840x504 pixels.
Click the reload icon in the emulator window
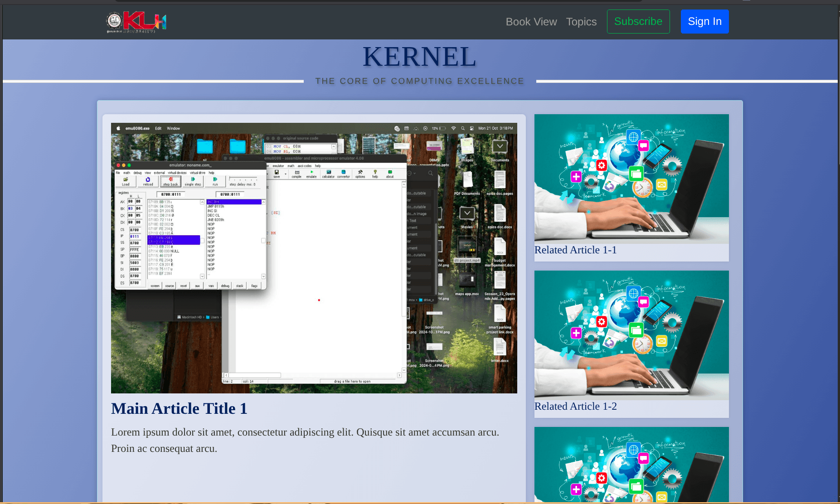tap(148, 179)
